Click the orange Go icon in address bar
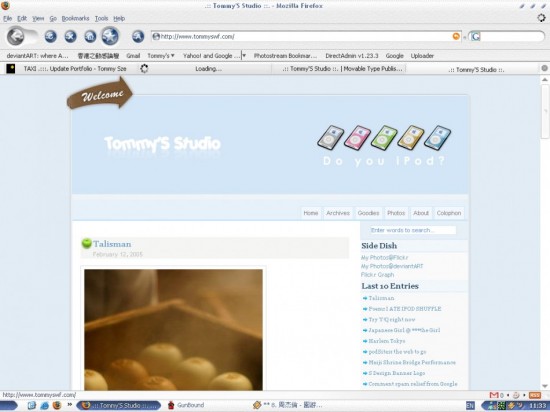Image resolution: width=550 pixels, height=412 pixels. (x=456, y=36)
